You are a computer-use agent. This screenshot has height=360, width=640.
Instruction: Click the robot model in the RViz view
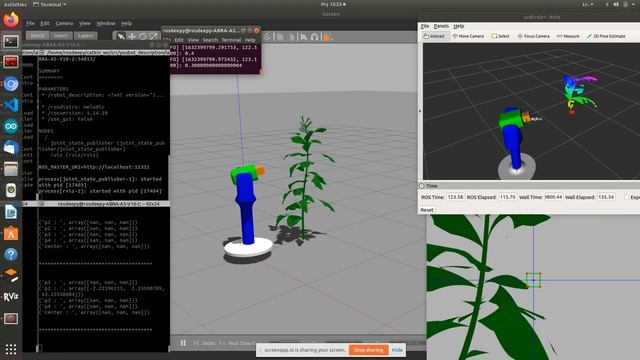(514, 139)
